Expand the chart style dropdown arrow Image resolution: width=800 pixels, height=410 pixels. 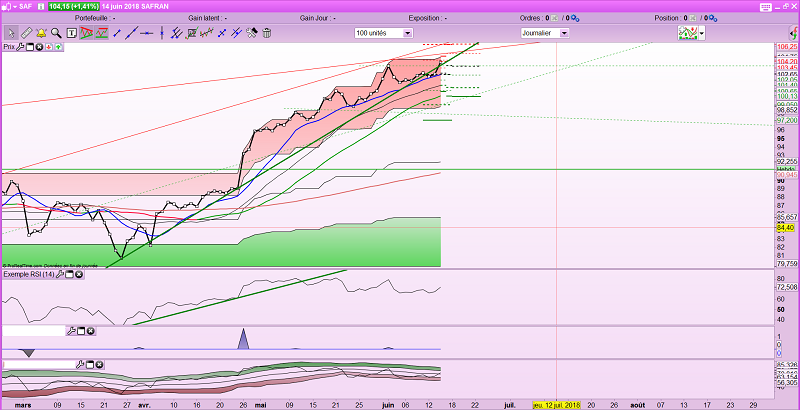click(x=703, y=33)
